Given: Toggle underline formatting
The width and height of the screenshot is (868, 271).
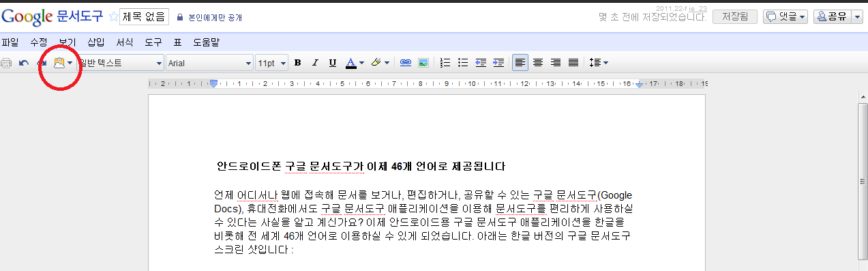Looking at the screenshot, I should (x=333, y=63).
